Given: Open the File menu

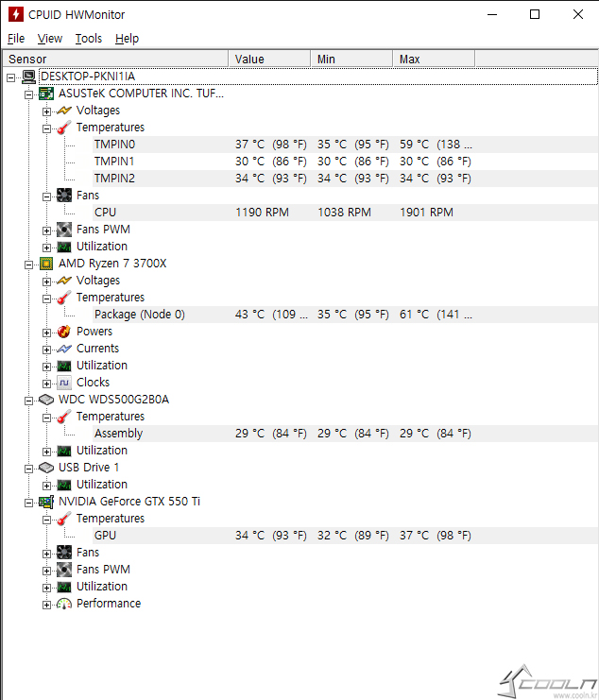Looking at the screenshot, I should [16, 39].
